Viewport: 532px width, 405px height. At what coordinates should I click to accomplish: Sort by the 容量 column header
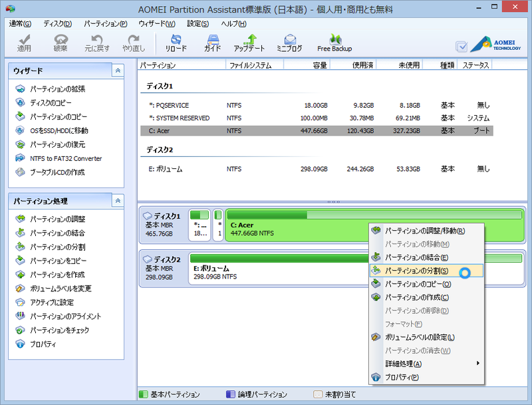click(307, 65)
